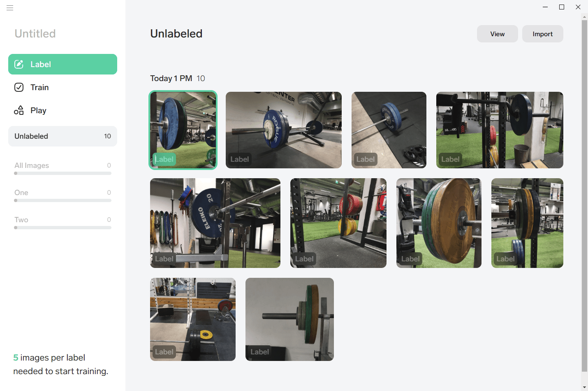Click the Label pencil icon in sidebar
This screenshot has width=588, height=391.
pos(19,64)
